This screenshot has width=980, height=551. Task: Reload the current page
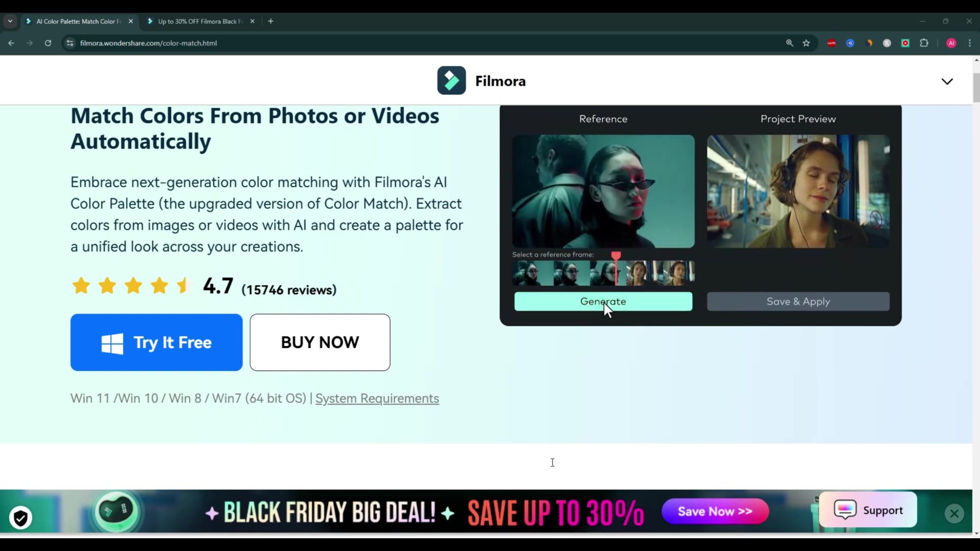tap(48, 43)
